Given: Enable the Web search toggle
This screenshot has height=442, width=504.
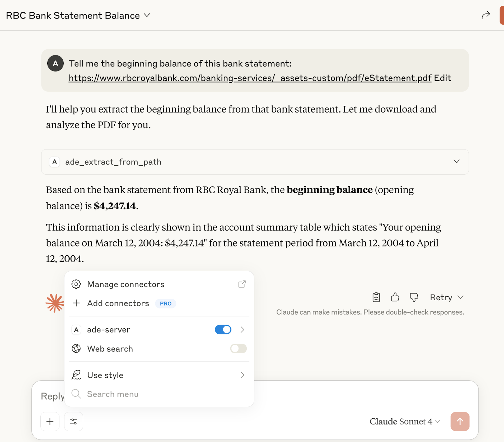Looking at the screenshot, I should (x=238, y=348).
